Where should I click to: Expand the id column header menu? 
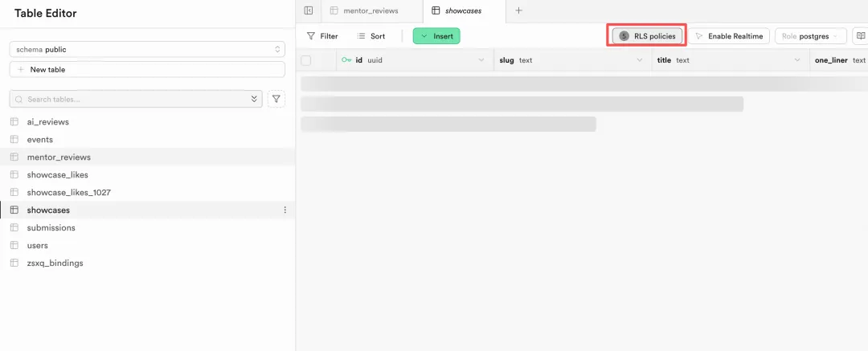pos(481,60)
